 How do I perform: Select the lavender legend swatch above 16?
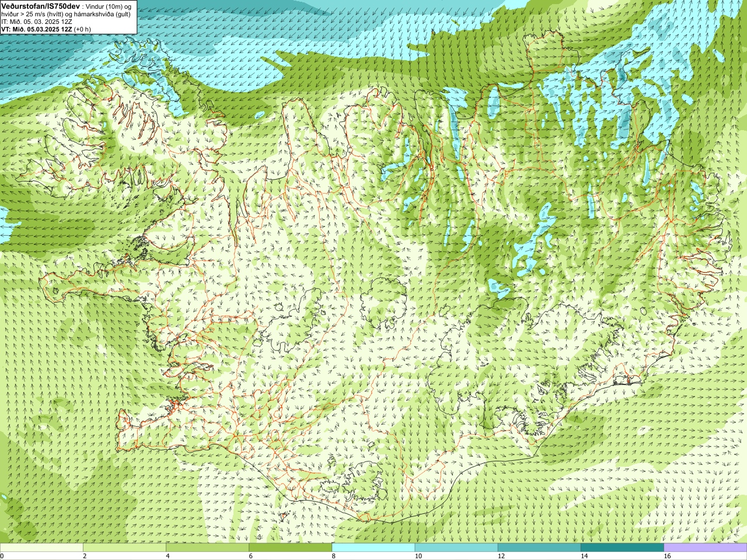pyautogui.click(x=706, y=548)
